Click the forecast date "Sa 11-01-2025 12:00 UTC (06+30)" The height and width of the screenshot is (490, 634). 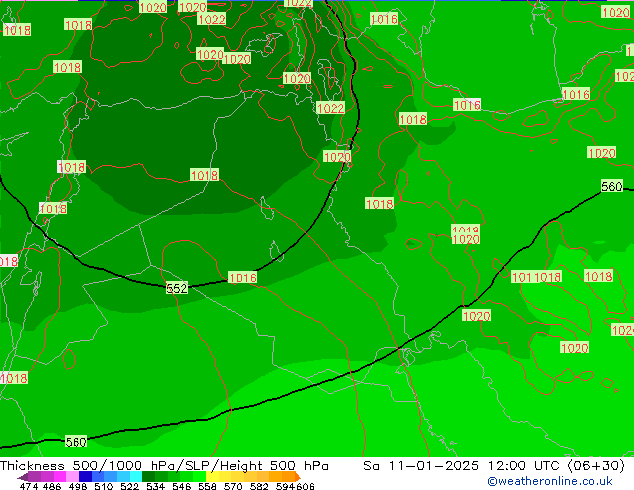pos(494,466)
